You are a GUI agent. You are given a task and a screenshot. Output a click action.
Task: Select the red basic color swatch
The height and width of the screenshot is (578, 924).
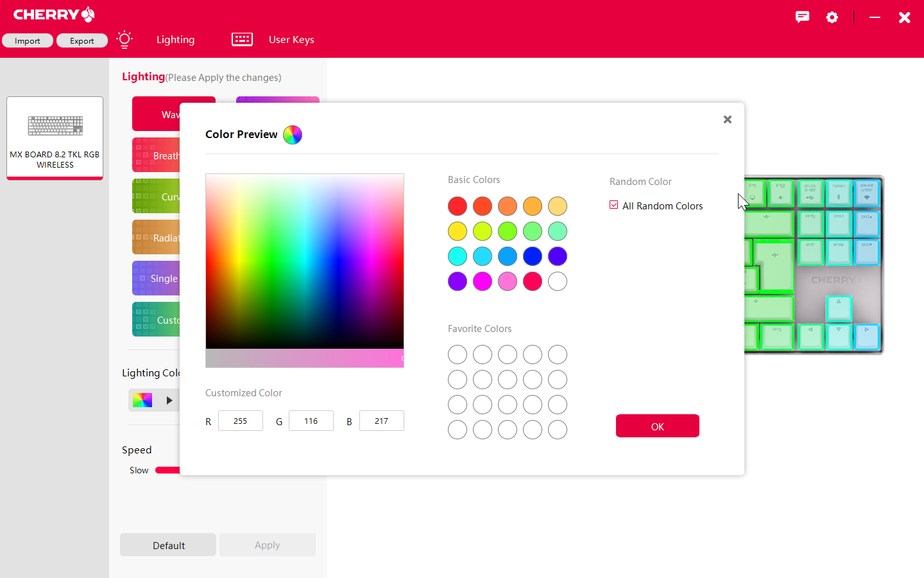[x=458, y=206]
